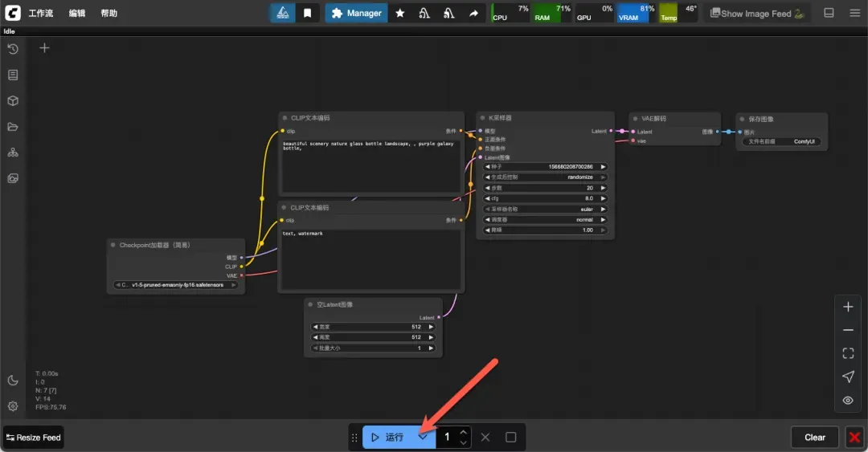Screen dimensions: 868x452
Task: Increase batch count with the up arrow
Action: 464,432
